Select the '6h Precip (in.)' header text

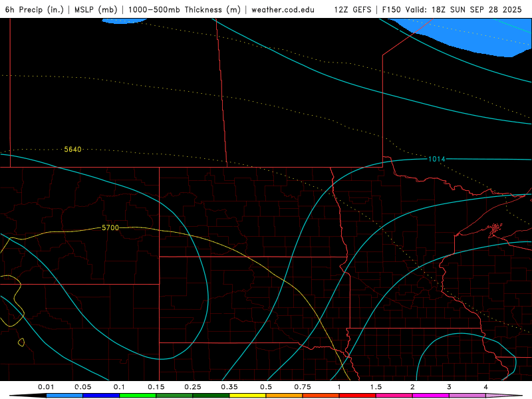tap(35, 9)
